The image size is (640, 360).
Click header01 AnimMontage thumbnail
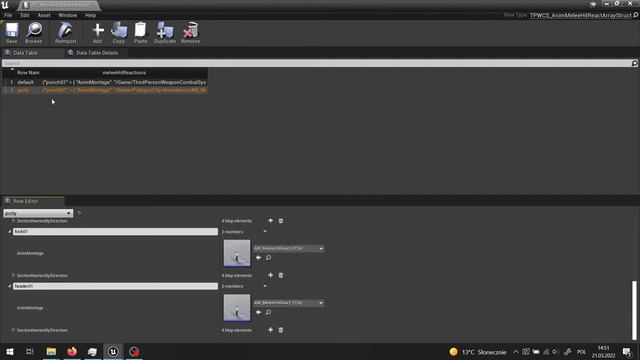[237, 308]
